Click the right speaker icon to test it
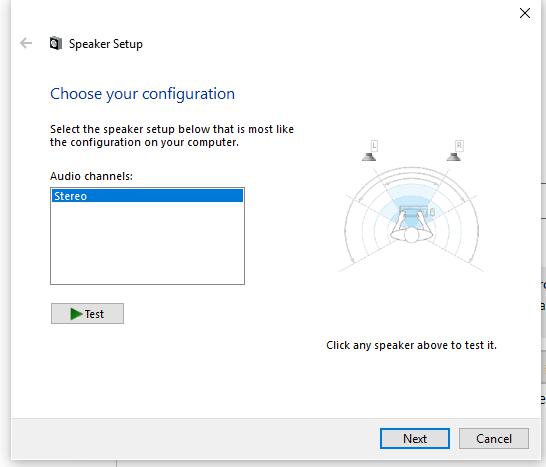Viewport: 546px width, 467px height. point(454,157)
